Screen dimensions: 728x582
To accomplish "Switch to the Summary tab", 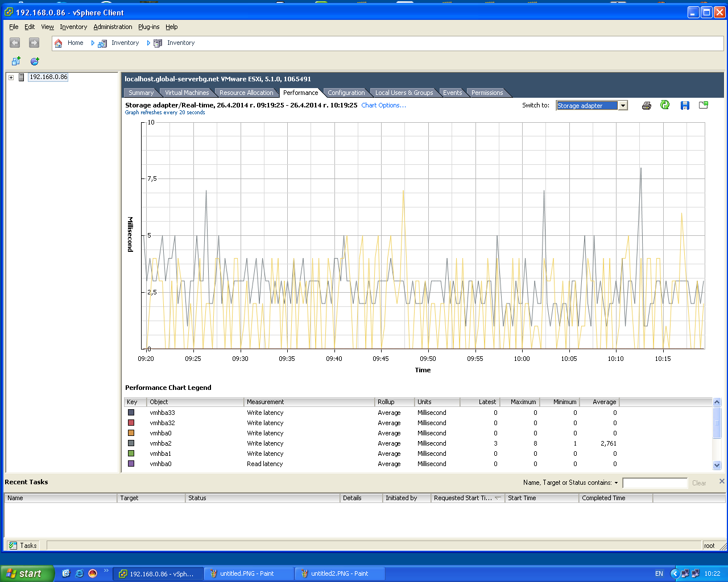I will click(x=140, y=93).
